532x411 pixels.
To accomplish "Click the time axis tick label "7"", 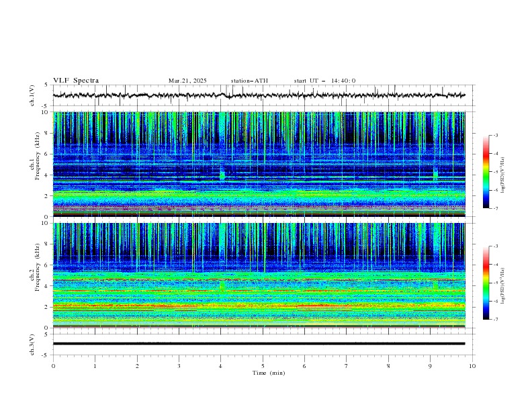I will pos(347,366).
